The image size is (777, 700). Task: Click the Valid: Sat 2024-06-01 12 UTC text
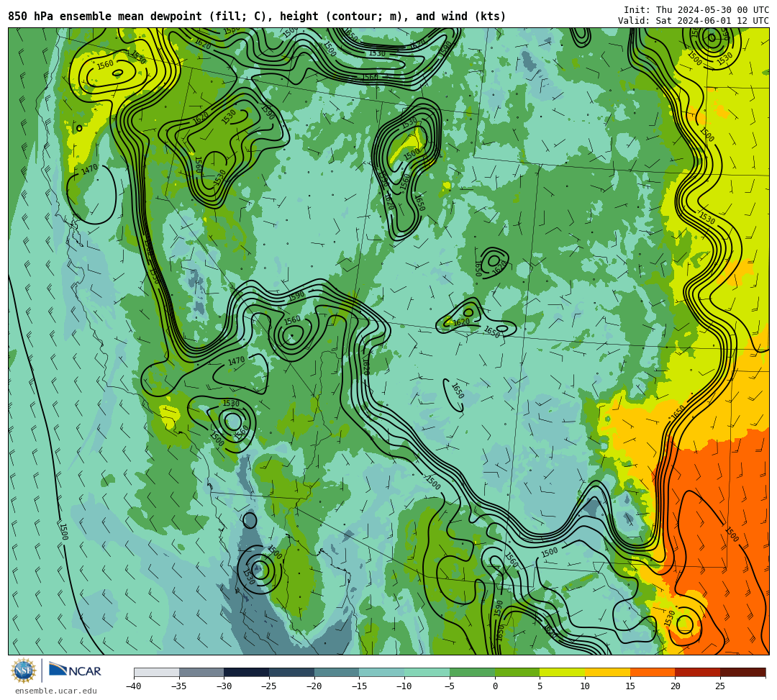tap(694, 20)
